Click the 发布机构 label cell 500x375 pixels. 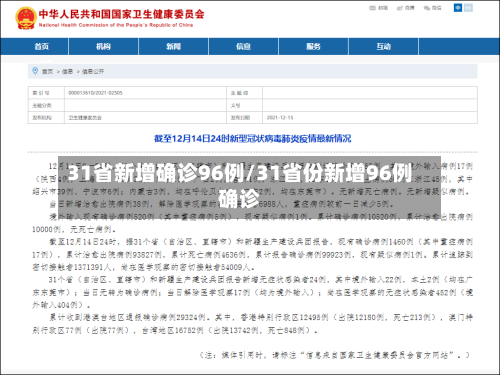46,118
